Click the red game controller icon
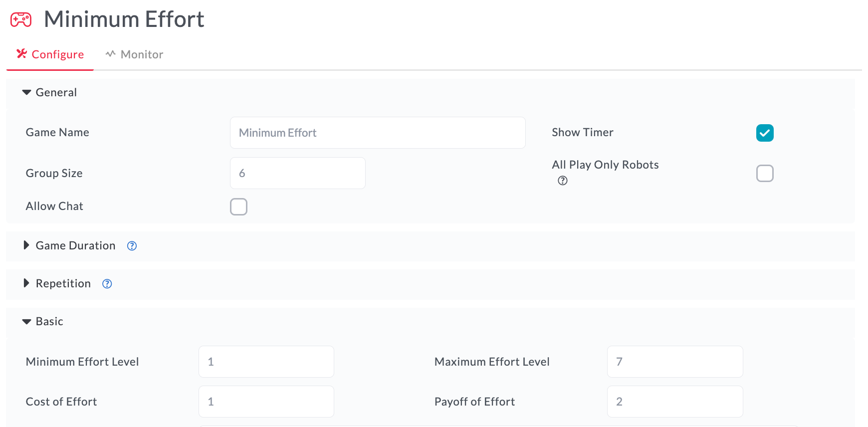Viewport: 868px width, 427px height. [21, 20]
